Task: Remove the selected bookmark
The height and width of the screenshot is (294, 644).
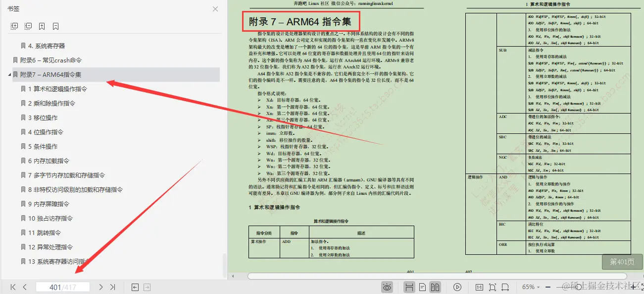Action: [55, 26]
